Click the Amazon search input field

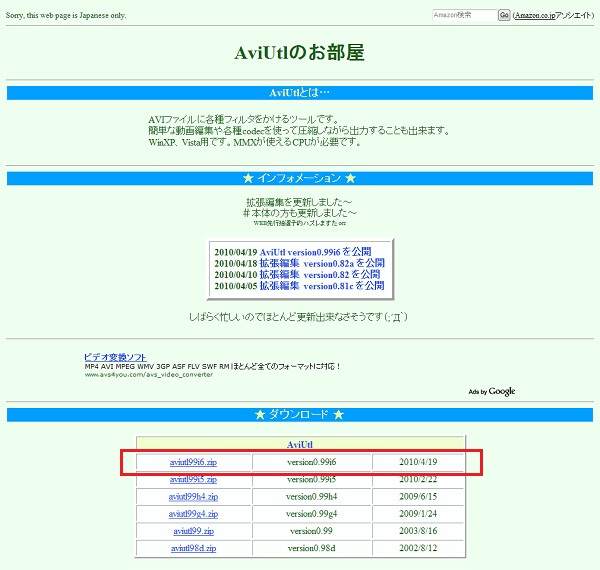click(464, 15)
